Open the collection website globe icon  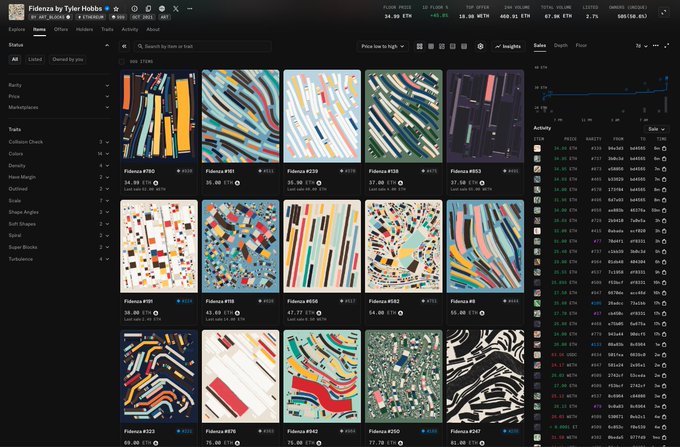click(162, 9)
